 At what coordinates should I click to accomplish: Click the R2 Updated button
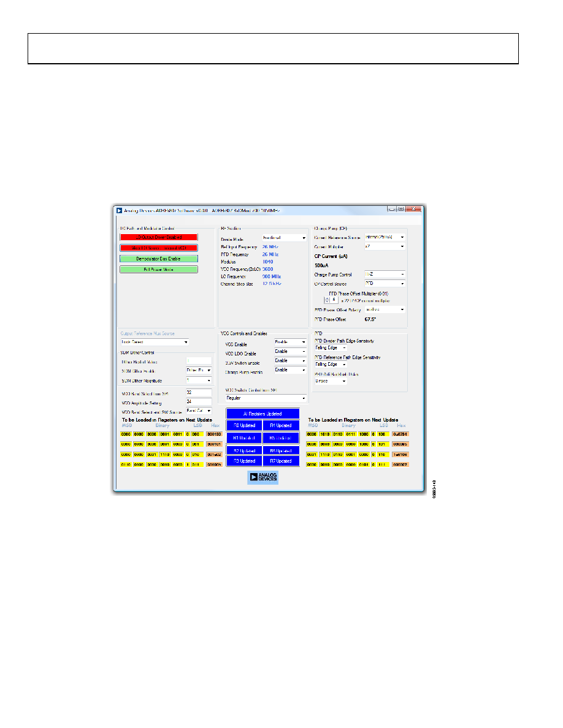tap(244, 450)
